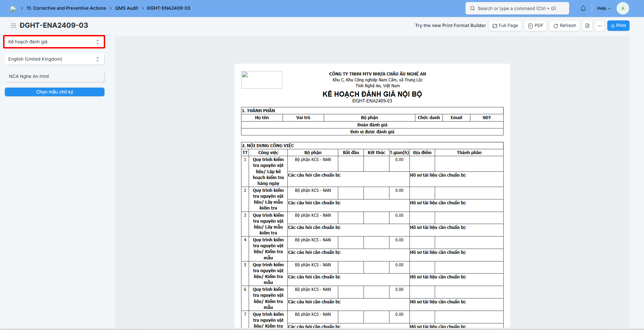
Task: Focus the search or command input box
Action: [x=517, y=8]
